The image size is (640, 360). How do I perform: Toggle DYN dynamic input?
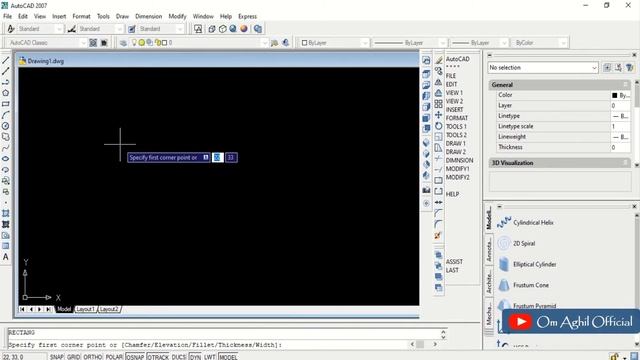(195, 357)
